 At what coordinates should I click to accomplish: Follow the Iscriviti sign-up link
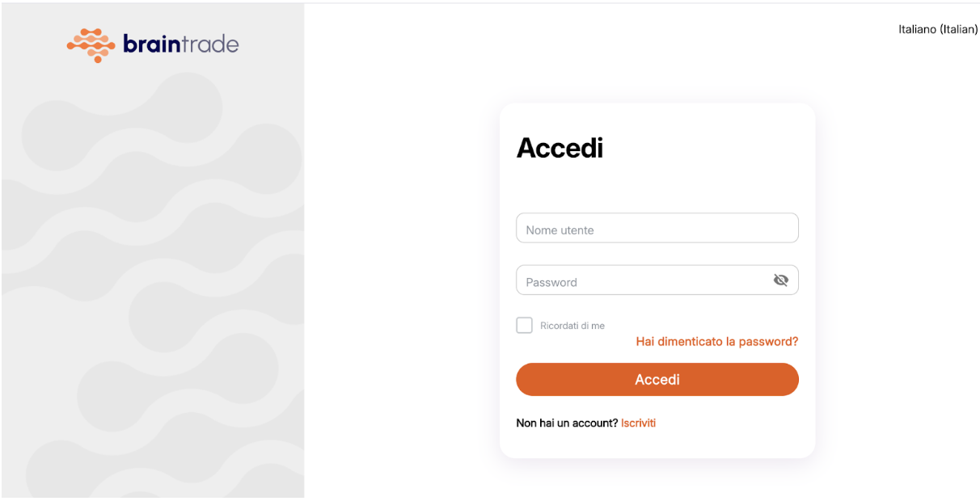click(x=638, y=423)
